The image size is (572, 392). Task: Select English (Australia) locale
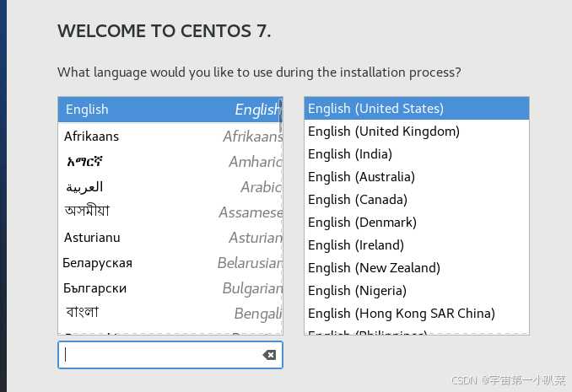pyautogui.click(x=417, y=177)
